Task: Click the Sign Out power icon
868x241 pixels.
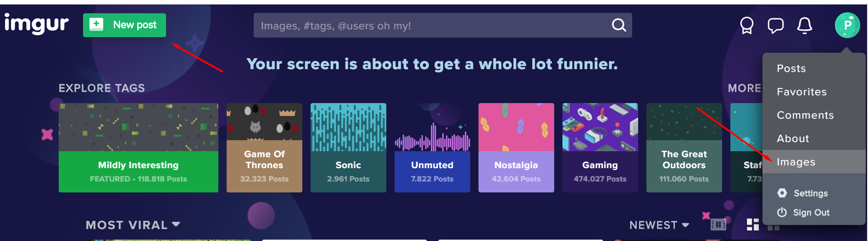Action: tap(782, 213)
